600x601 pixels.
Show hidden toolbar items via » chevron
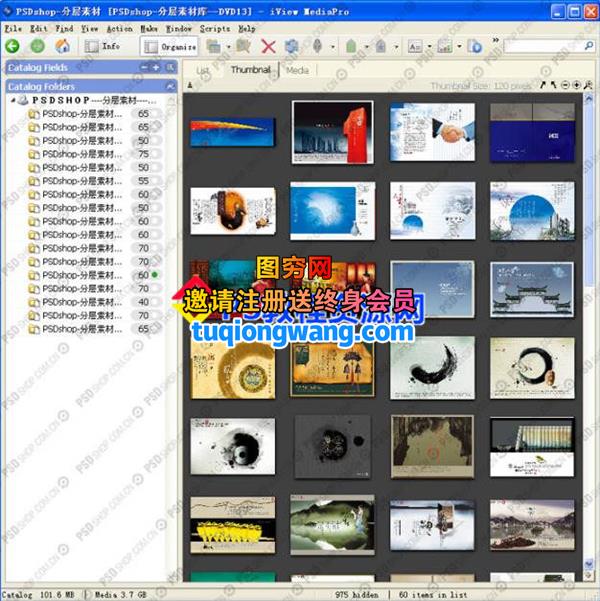496,40
